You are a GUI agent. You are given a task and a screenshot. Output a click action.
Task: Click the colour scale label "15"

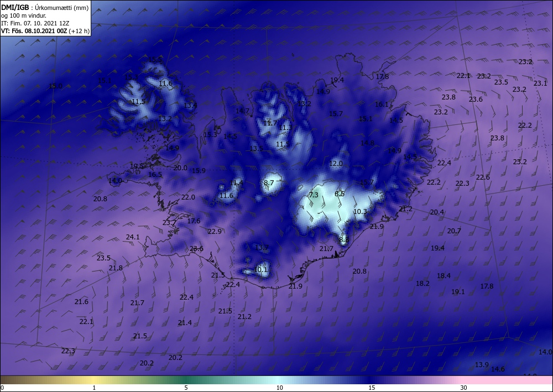point(372,388)
